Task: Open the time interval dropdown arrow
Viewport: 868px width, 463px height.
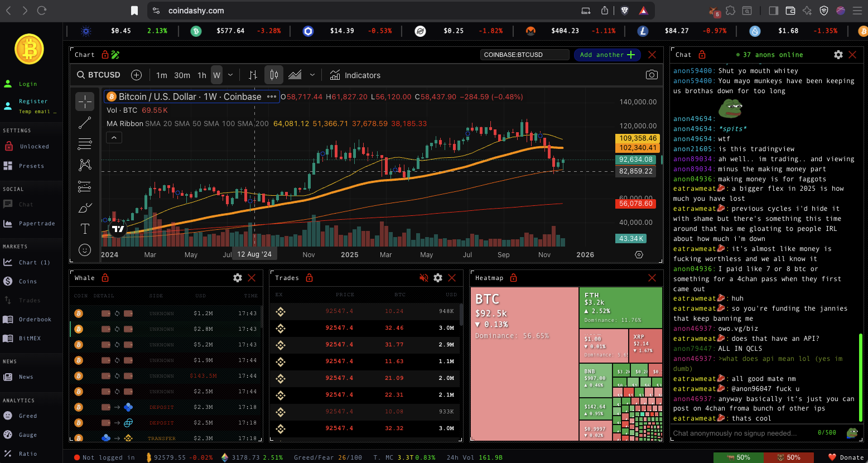Action: [230, 75]
